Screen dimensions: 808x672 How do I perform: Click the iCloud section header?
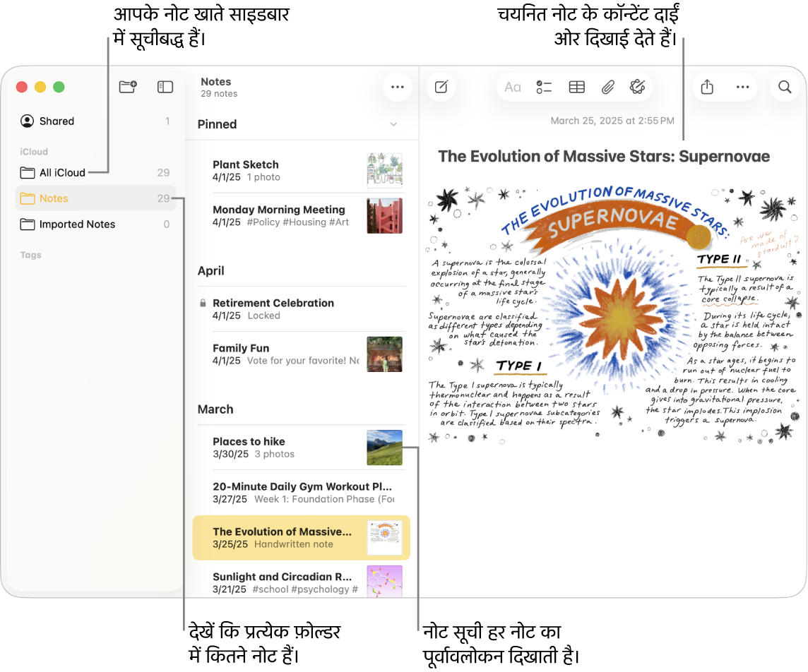34,152
